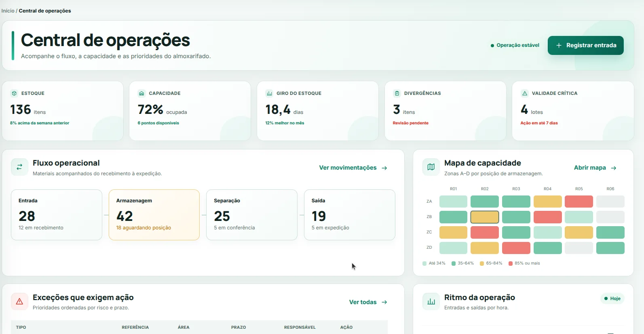Image resolution: width=644 pixels, height=334 pixels.
Task: Click the RESPONSÁVEL column header
Action: (300, 327)
